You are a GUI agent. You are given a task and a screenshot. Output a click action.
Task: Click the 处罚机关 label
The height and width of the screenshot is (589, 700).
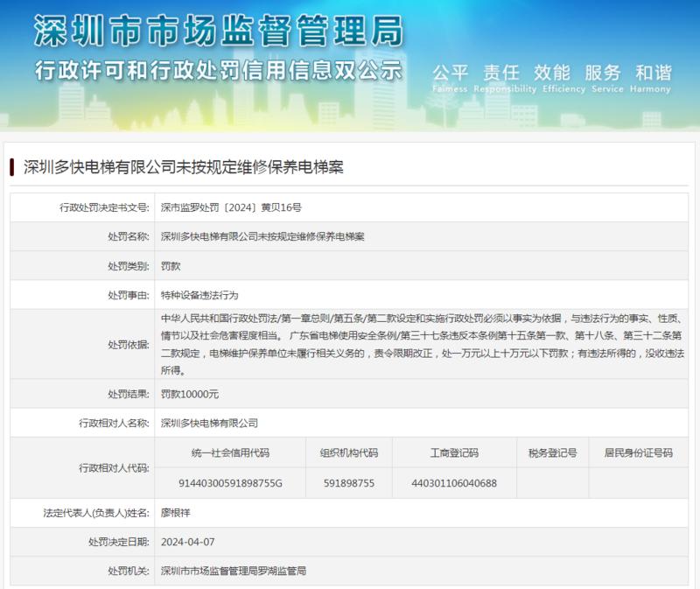click(129, 571)
